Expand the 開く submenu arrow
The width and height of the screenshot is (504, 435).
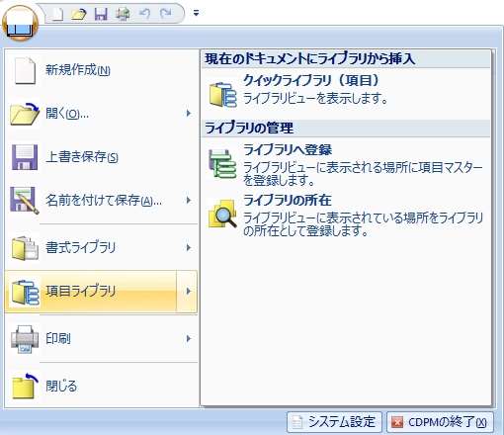tap(189, 114)
